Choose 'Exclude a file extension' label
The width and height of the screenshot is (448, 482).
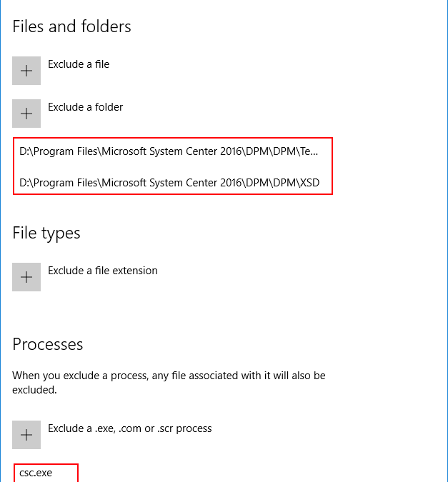[x=102, y=271]
